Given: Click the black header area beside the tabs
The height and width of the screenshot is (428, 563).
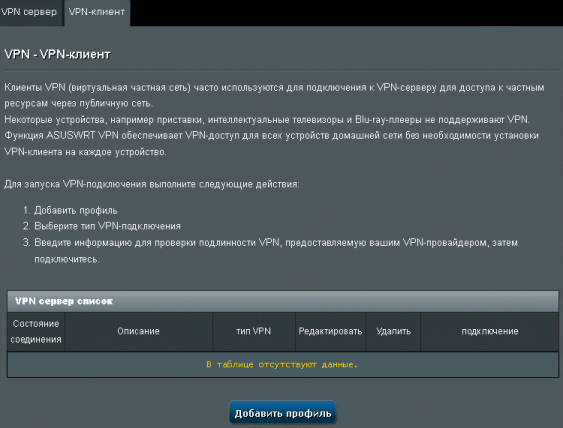Looking at the screenshot, I should 346,13.
